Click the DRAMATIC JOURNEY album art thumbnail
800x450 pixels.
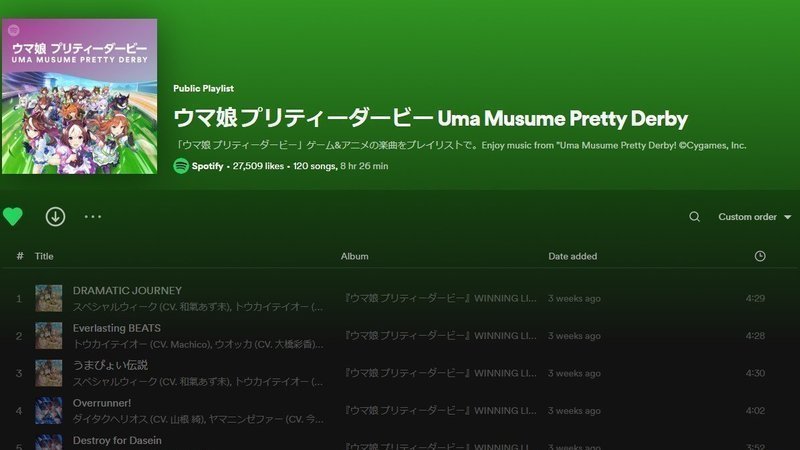pos(49,298)
